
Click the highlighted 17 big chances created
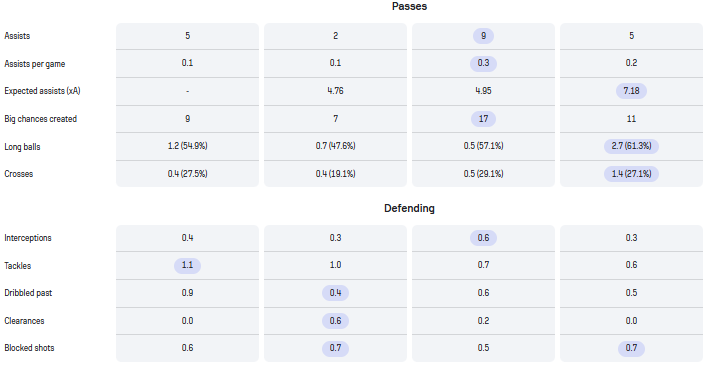point(483,119)
